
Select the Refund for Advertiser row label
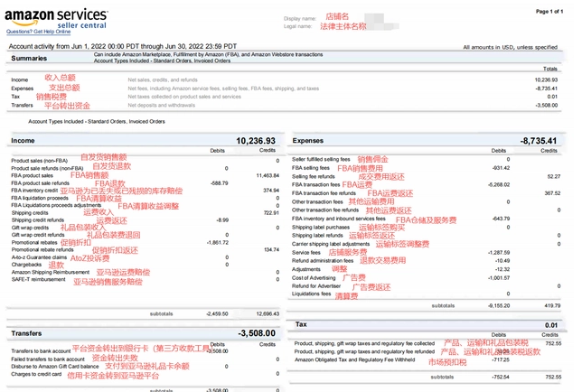(316, 286)
